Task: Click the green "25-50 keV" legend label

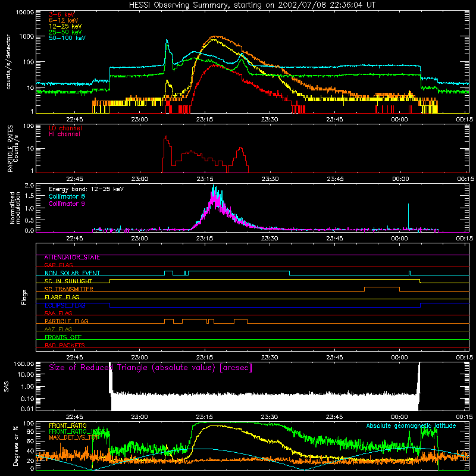Action: pyautogui.click(x=65, y=32)
